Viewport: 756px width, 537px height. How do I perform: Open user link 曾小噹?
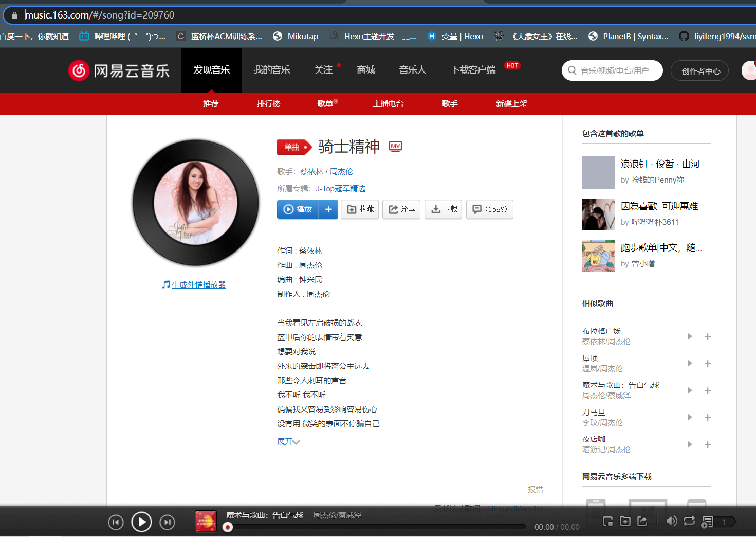pyautogui.click(x=643, y=264)
